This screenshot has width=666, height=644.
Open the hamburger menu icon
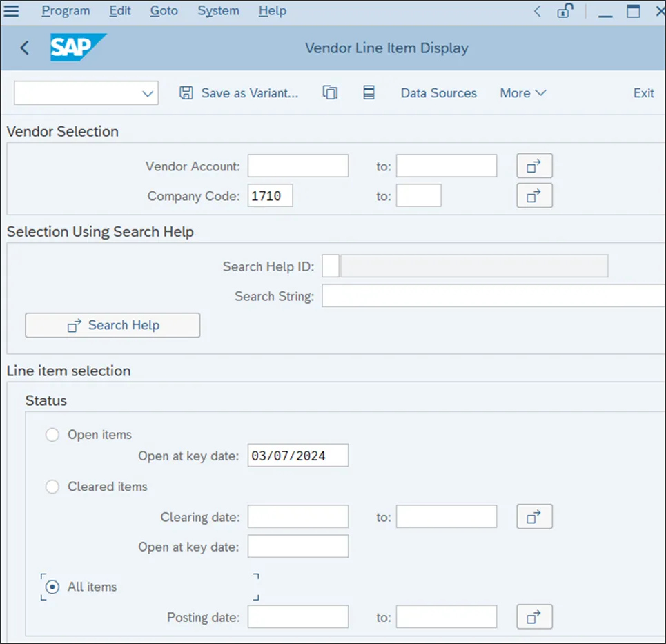click(11, 11)
